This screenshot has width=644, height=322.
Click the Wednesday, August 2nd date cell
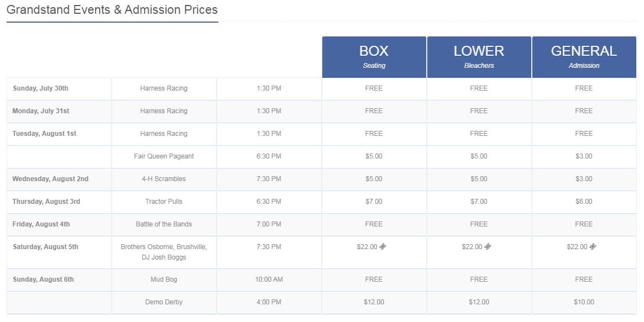tap(59, 180)
